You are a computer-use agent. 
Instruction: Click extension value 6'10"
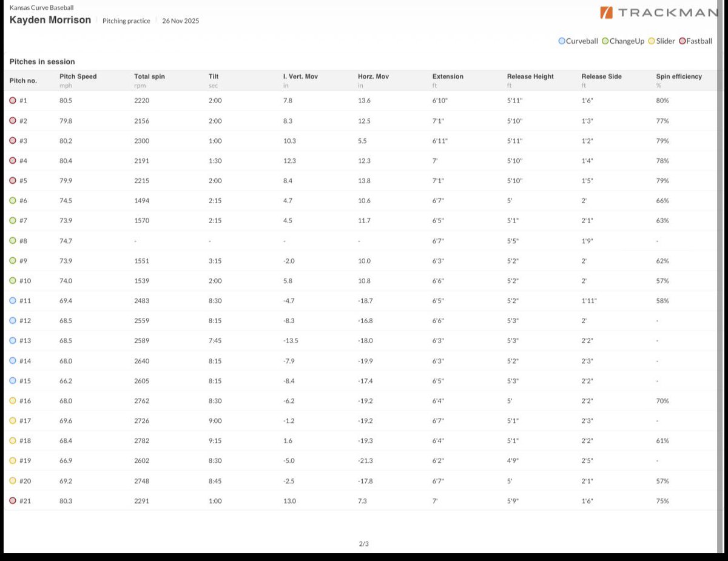click(x=440, y=101)
